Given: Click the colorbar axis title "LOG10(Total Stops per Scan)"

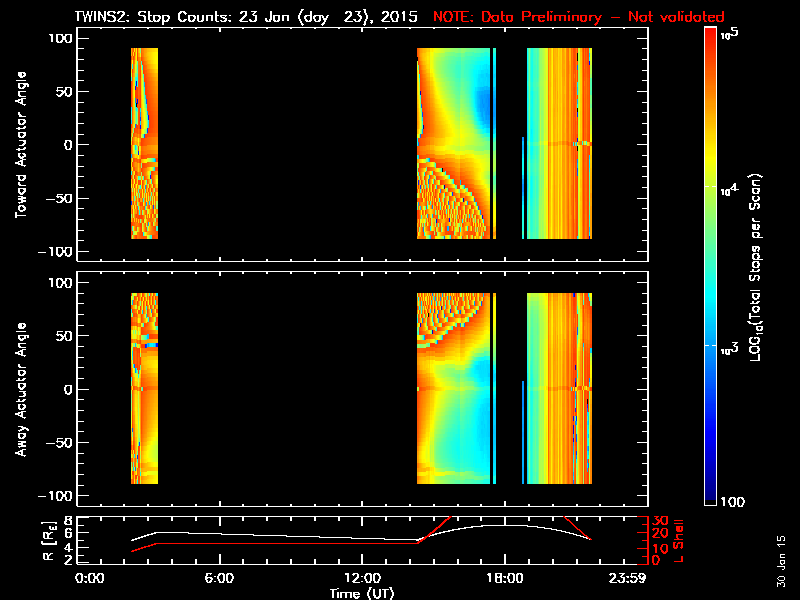Looking at the screenshot, I should pos(756,267).
